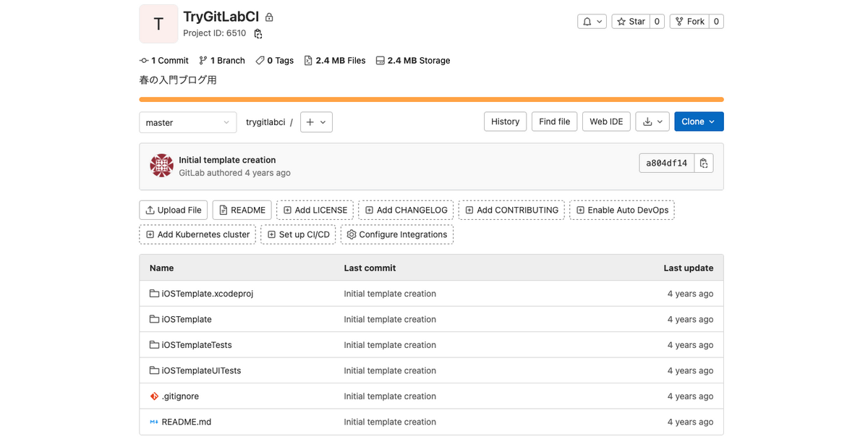
Task: Click the Find file button
Action: 555,122
